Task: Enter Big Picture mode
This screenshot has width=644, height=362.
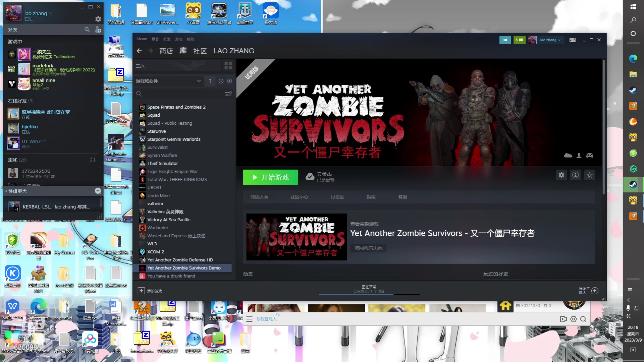Action: click(573, 40)
